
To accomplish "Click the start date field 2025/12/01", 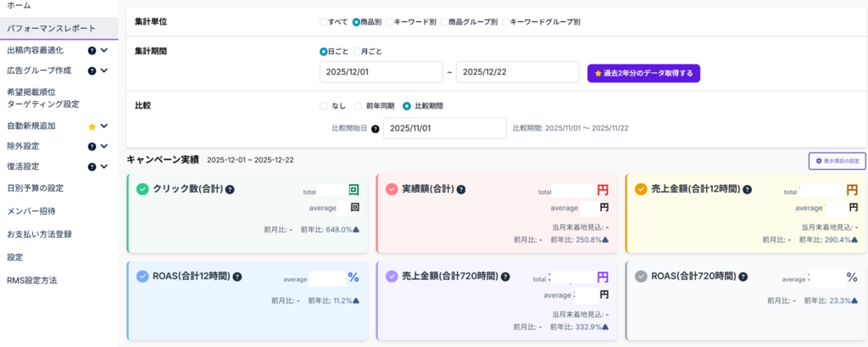I will click(x=381, y=73).
